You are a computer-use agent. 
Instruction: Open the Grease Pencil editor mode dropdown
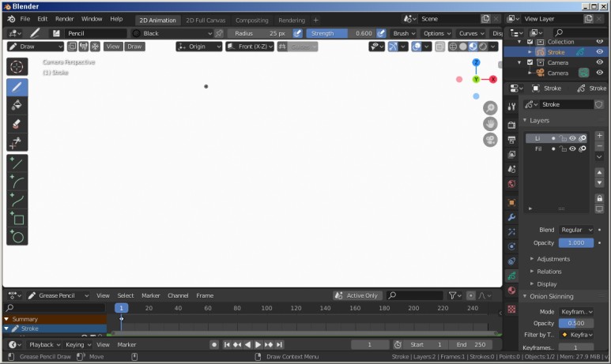point(58,295)
